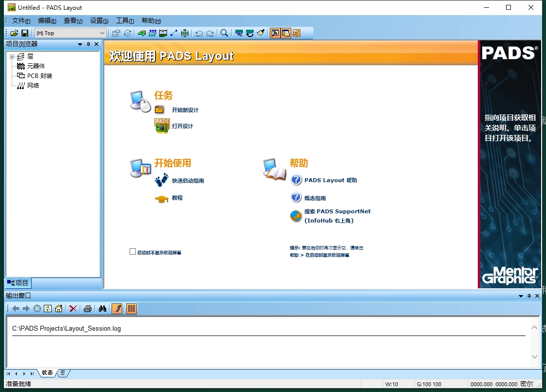Expand the 层 tree node

point(12,56)
